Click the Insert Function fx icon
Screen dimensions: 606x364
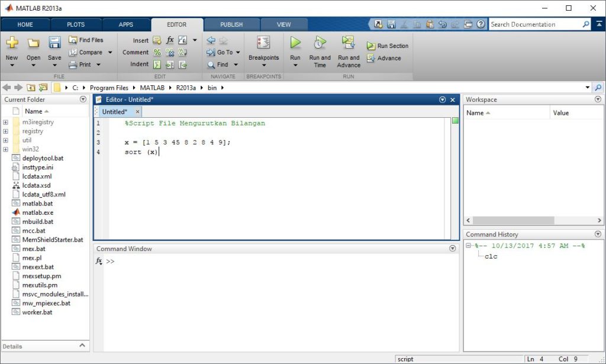pos(170,40)
